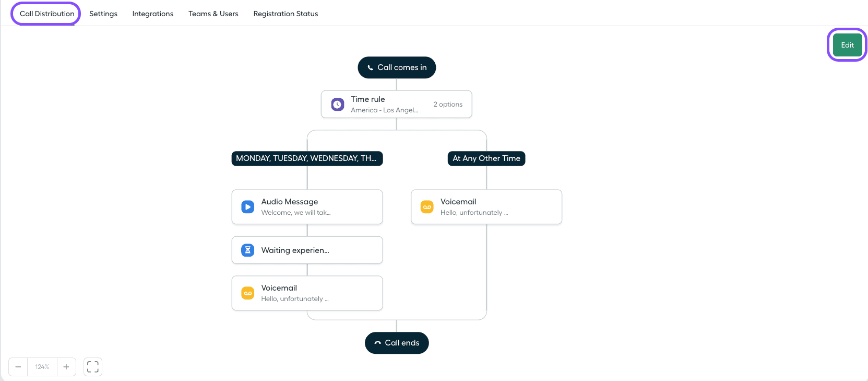
Task: Click the Time rule clock icon
Action: (x=338, y=105)
